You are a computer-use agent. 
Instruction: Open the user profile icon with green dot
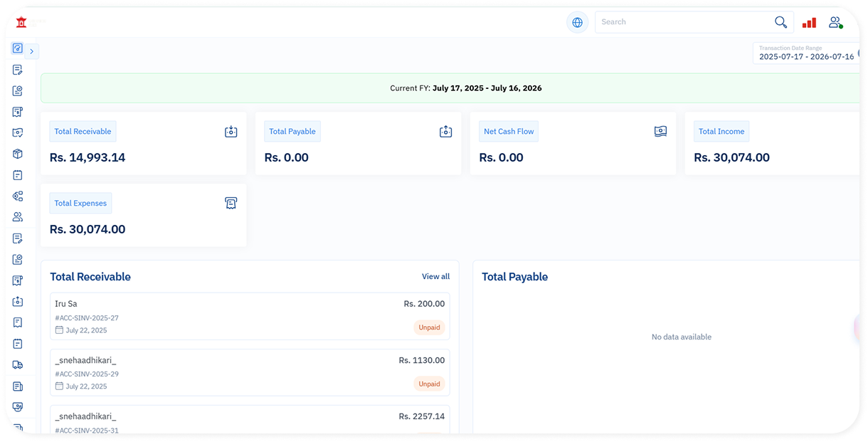point(835,23)
